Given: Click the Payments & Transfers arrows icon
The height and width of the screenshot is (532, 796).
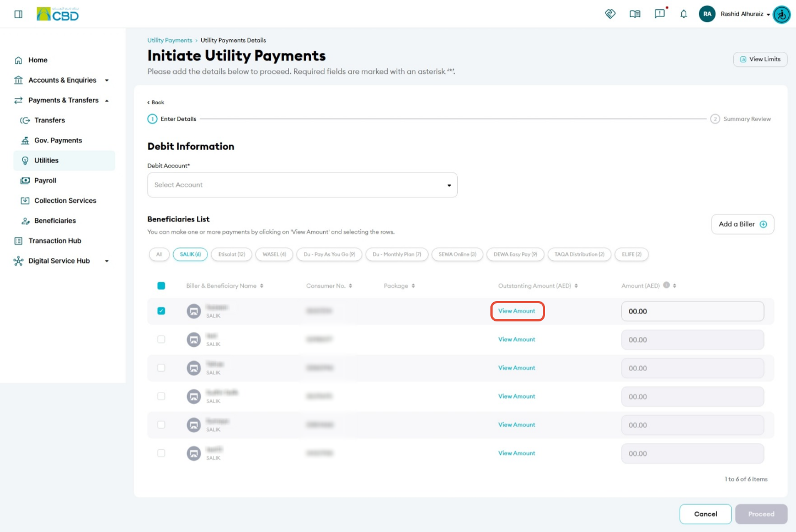Looking at the screenshot, I should click(x=18, y=100).
